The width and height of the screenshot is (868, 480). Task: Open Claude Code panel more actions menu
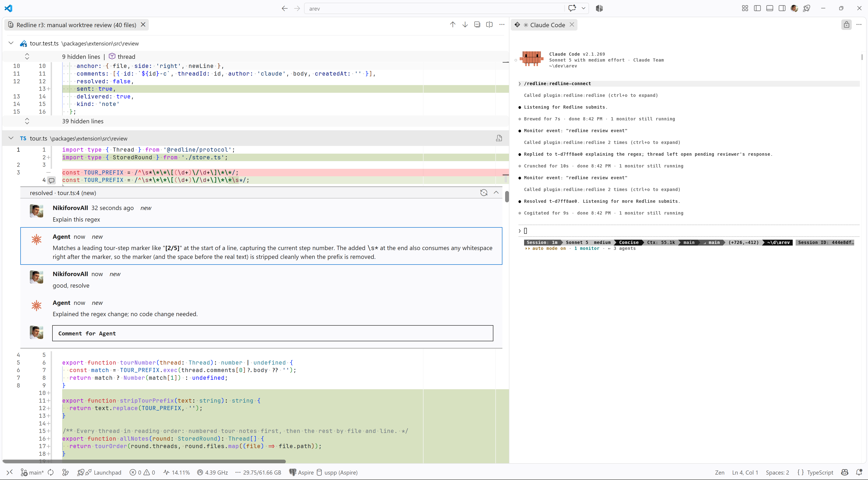859,25
